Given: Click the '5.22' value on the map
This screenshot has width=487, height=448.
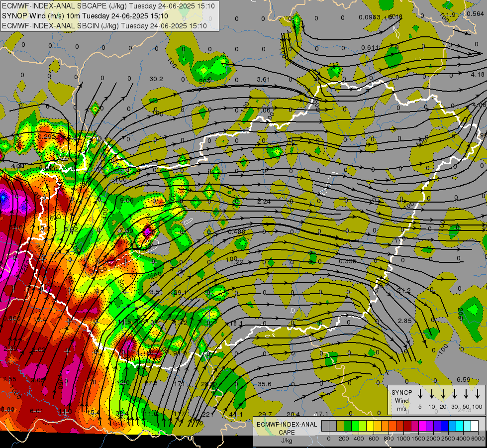Looking at the screenshot, I should click(71, 229).
